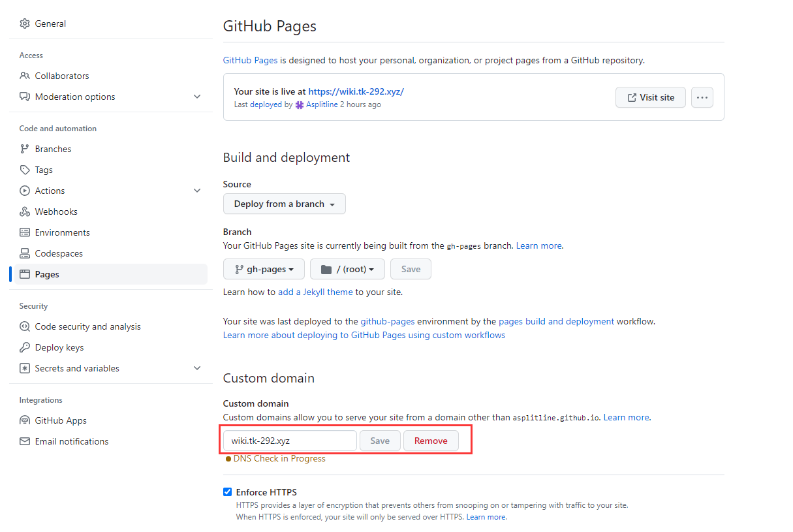Viewport: 793px width, 532px height.
Task: Open the gh-pages branch dropdown
Action: click(x=264, y=269)
